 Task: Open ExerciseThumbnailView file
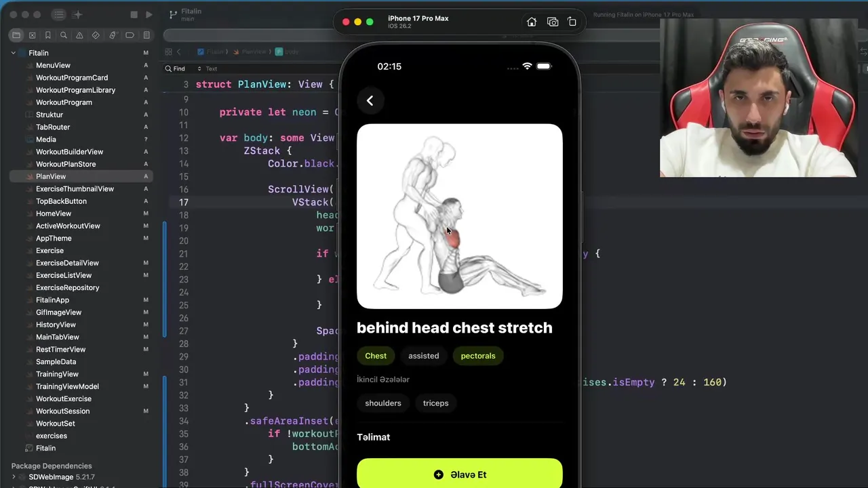click(x=75, y=188)
